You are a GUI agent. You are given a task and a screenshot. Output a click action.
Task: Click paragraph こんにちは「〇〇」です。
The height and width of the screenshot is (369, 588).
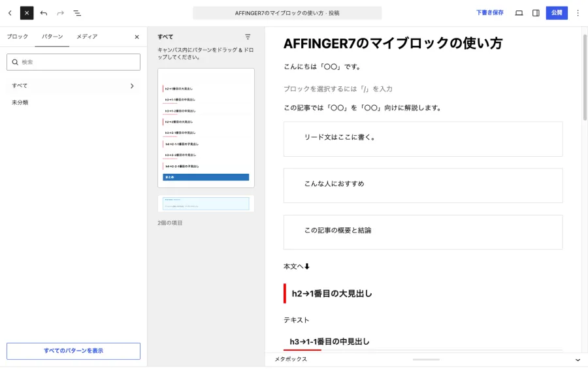pyautogui.click(x=323, y=67)
